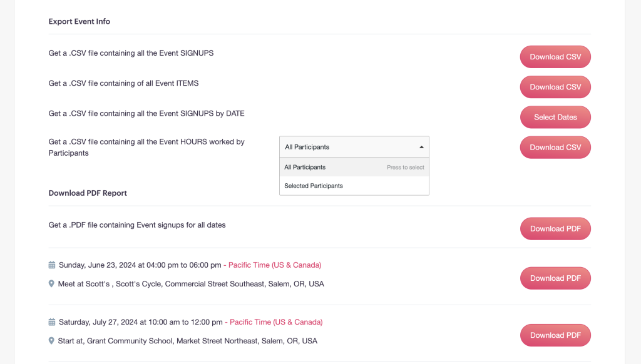Image resolution: width=641 pixels, height=364 pixels.
Task: Download CSV of all Event ITEMS
Action: pos(555,87)
